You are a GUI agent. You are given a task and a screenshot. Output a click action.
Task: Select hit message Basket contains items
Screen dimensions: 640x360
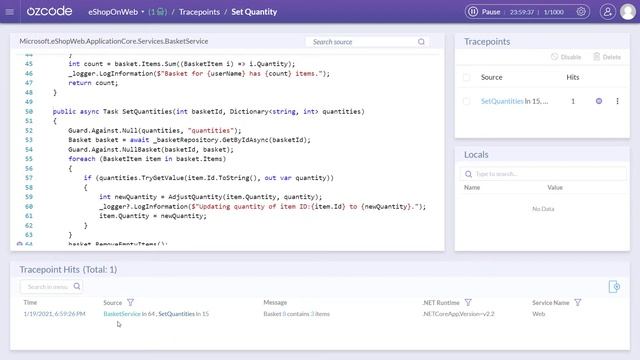(x=296, y=314)
